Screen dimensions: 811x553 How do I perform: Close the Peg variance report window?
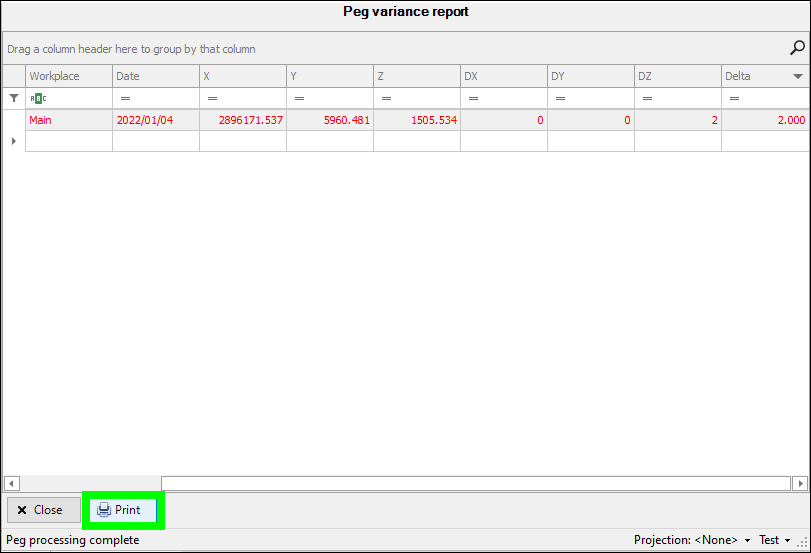tap(43, 510)
